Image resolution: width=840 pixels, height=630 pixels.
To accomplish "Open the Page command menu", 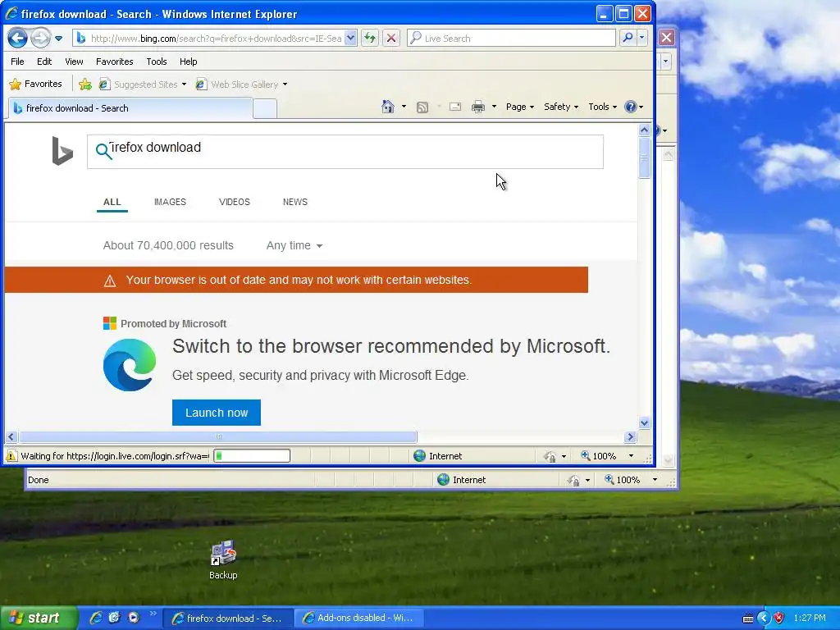I will [519, 107].
